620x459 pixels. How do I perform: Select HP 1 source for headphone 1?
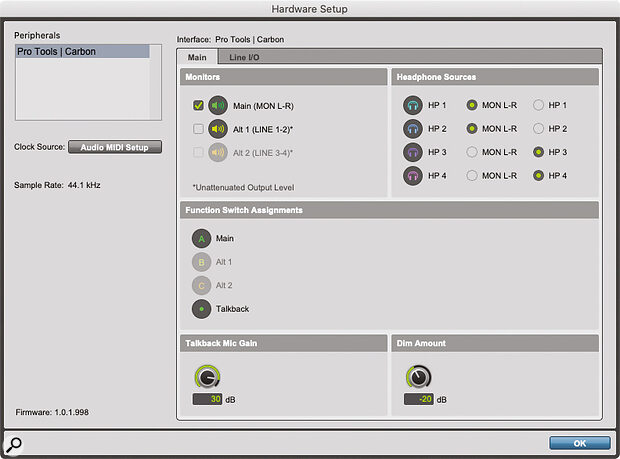(x=539, y=105)
